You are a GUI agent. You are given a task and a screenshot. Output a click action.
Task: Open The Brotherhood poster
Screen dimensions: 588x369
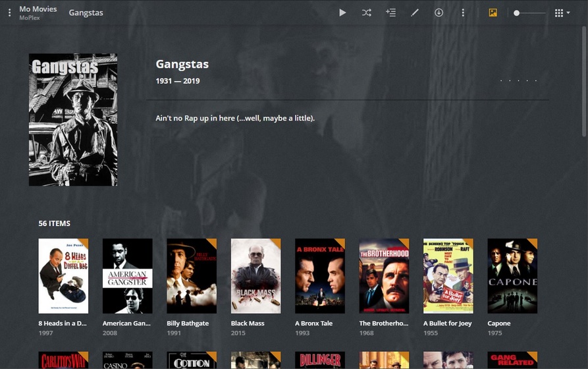point(384,276)
